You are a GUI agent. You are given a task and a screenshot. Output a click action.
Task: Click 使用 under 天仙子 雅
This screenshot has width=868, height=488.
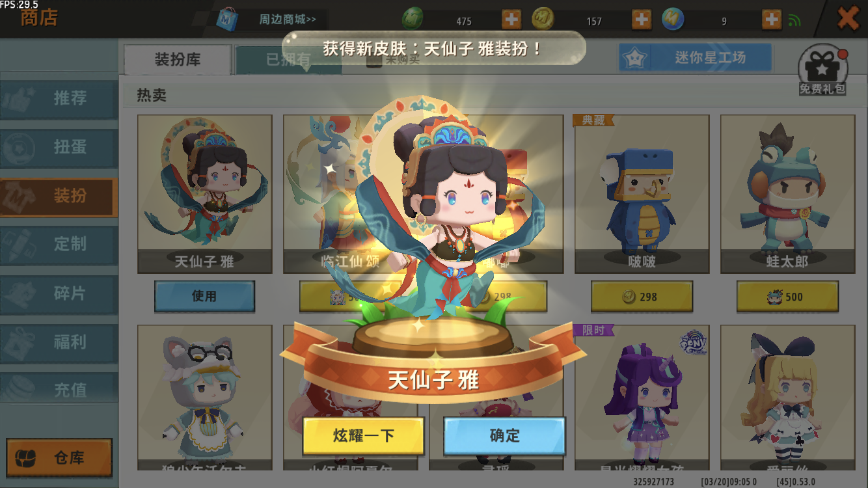coord(204,296)
